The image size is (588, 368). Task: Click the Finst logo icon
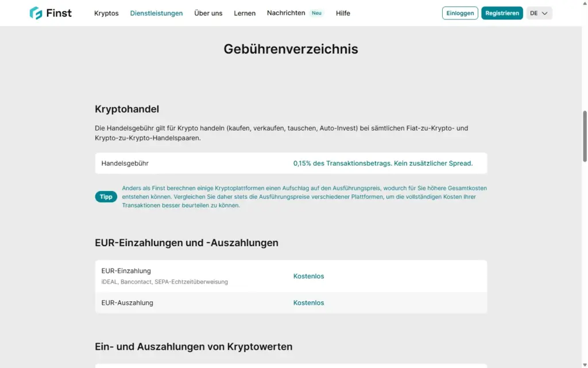pyautogui.click(x=36, y=13)
